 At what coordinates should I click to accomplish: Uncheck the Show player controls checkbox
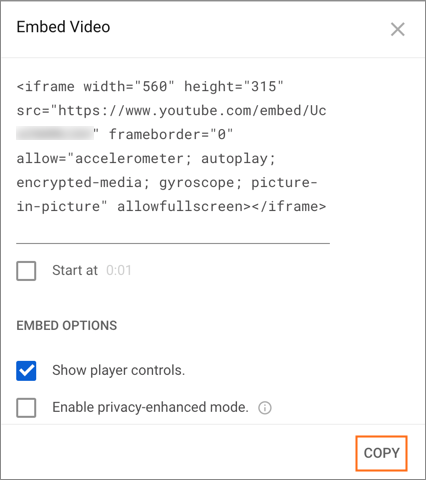click(26, 371)
